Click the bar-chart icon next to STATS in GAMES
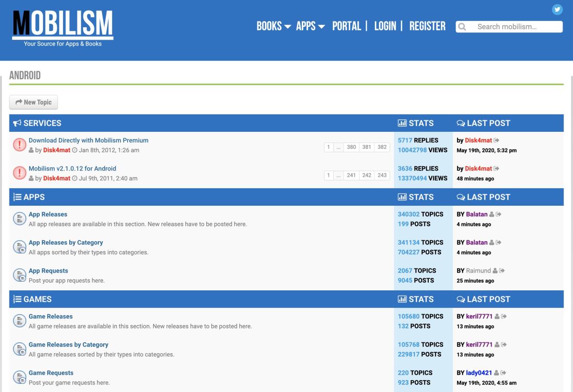The image size is (573, 392). (403, 299)
